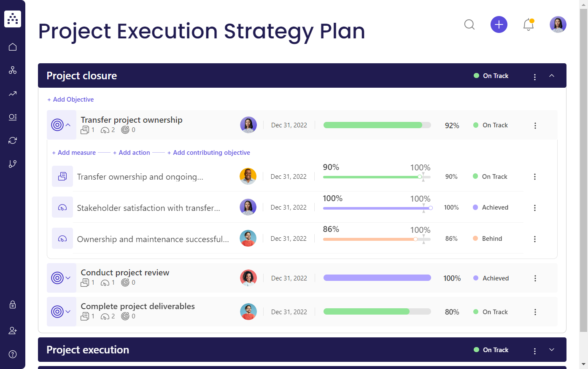Open the lock icon in sidebar
This screenshot has width=588, height=369.
(13, 304)
